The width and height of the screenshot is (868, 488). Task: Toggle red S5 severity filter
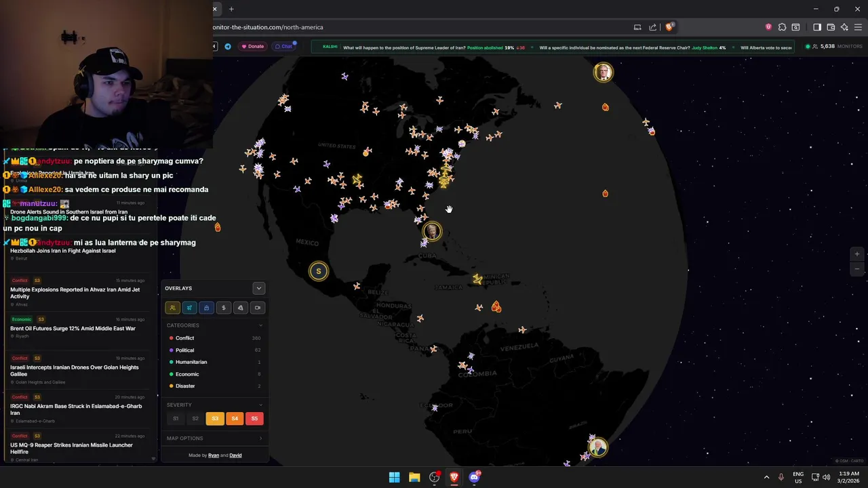254,418
